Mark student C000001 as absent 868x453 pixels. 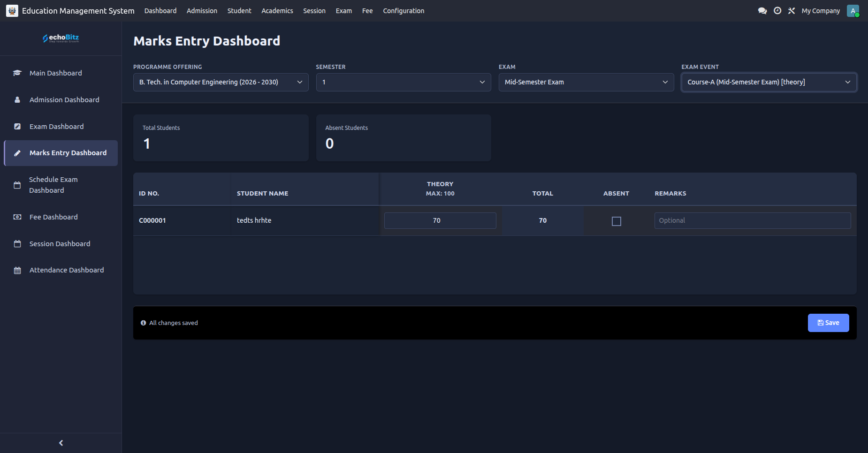pos(617,221)
